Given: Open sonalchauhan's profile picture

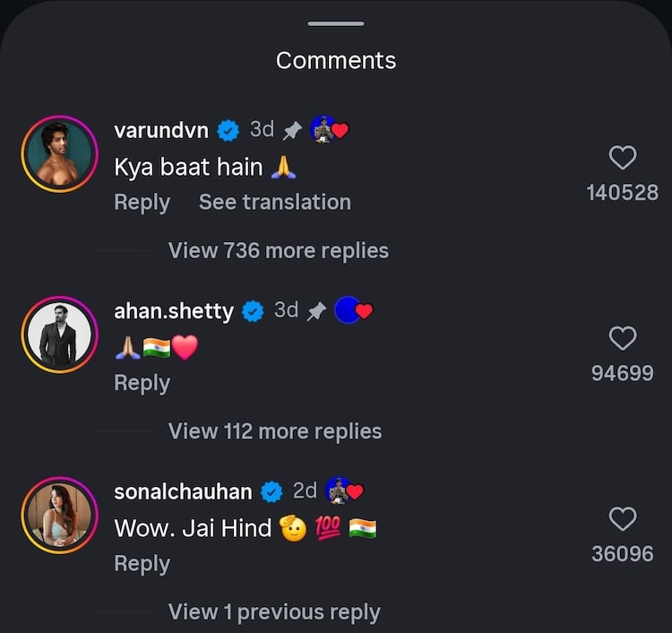Looking at the screenshot, I should [59, 515].
